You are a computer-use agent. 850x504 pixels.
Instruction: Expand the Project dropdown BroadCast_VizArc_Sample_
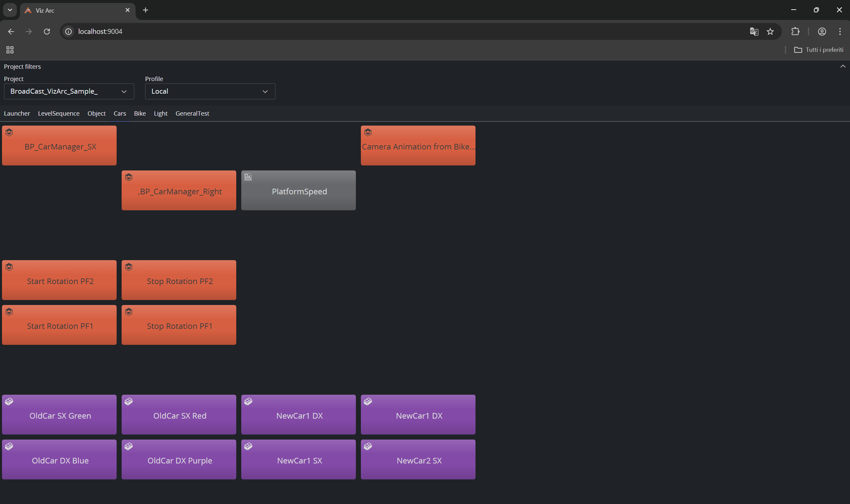pyautogui.click(x=69, y=91)
